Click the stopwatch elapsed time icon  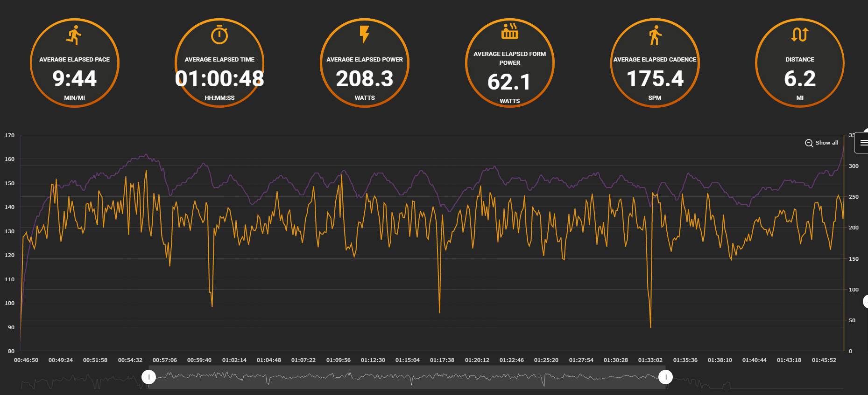[219, 35]
